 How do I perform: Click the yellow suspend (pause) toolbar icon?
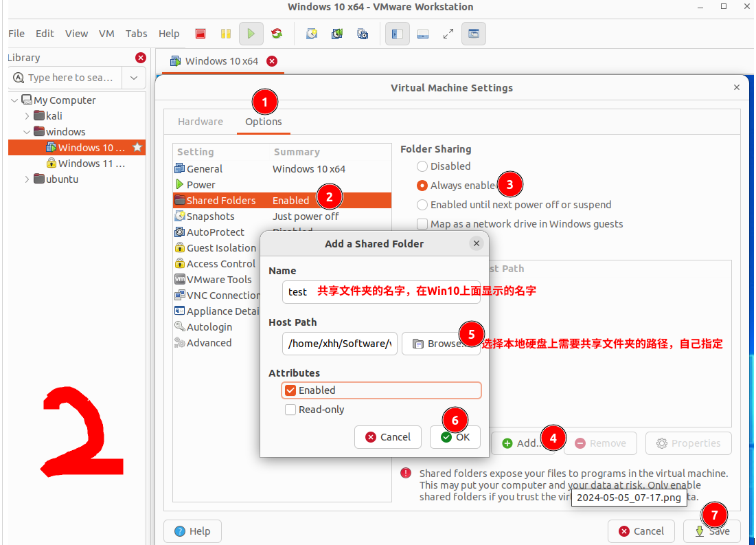pyautogui.click(x=226, y=34)
